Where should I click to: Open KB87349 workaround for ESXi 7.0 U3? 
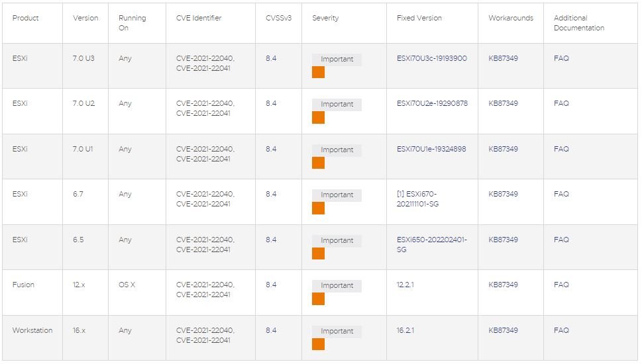click(x=503, y=58)
